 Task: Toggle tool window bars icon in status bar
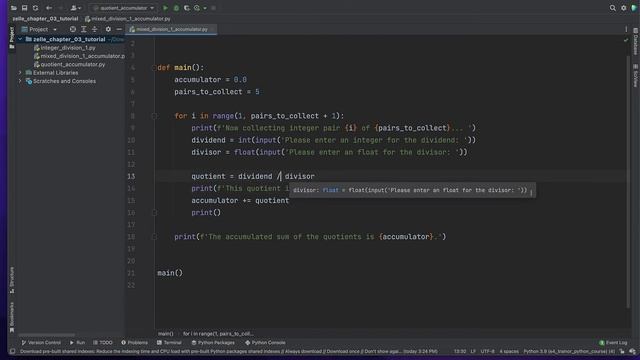point(12,351)
